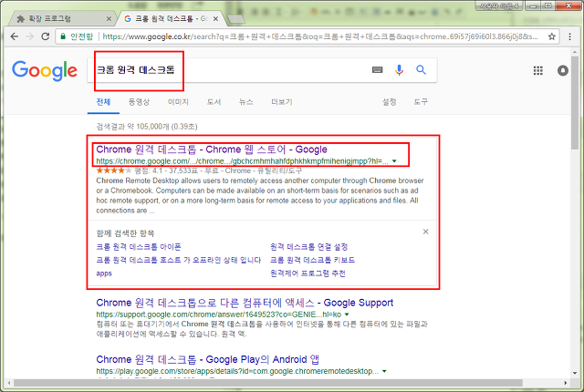Open the Google Support result link
This screenshot has height=392, width=584.
point(245,303)
